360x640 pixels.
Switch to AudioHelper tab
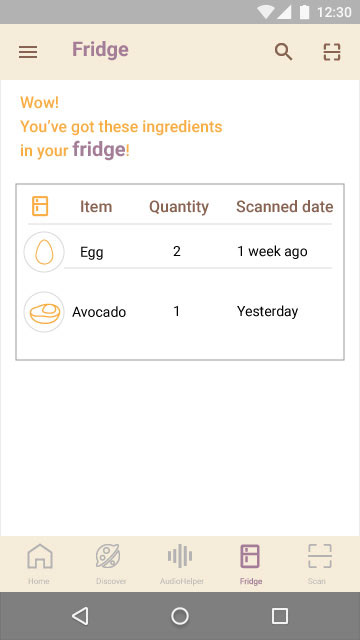click(x=181, y=564)
